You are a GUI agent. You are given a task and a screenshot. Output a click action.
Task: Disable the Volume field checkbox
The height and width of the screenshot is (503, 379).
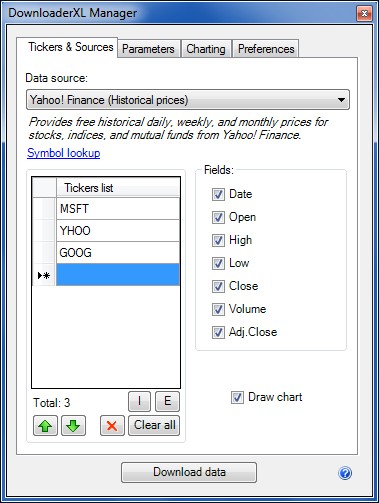click(x=218, y=309)
